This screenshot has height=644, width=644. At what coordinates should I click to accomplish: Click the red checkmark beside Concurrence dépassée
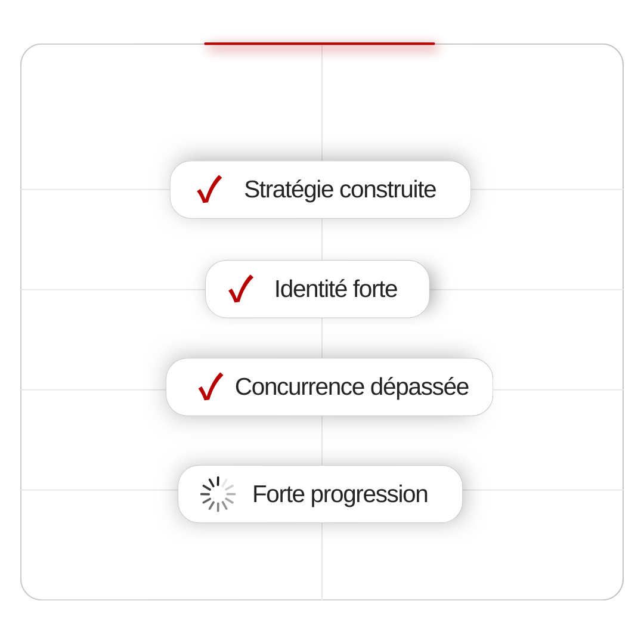coord(210,387)
